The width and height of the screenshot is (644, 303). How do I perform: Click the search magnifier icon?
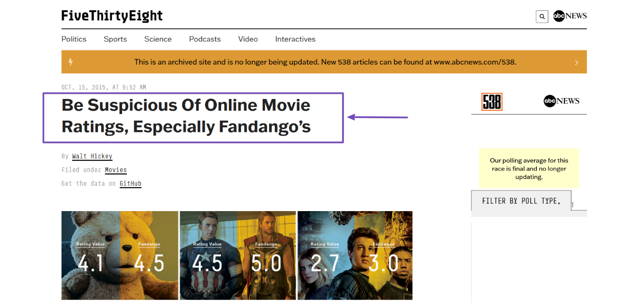pyautogui.click(x=542, y=16)
